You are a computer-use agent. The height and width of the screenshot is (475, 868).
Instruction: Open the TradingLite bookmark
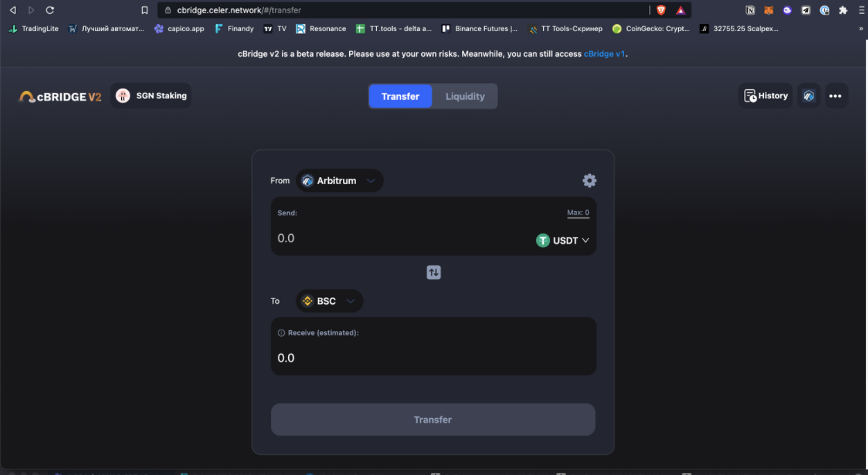[x=34, y=29]
